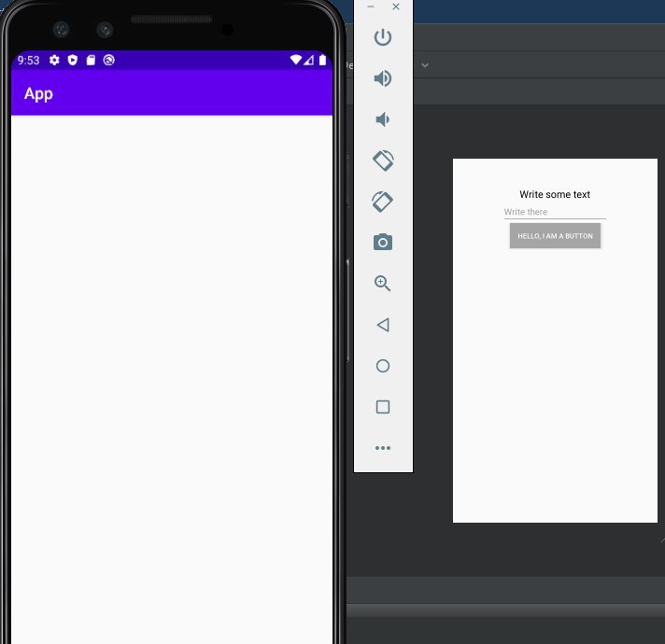Viewport: 665px width, 644px height.
Task: Lower volume with the emulator volume down icon
Action: click(x=383, y=119)
